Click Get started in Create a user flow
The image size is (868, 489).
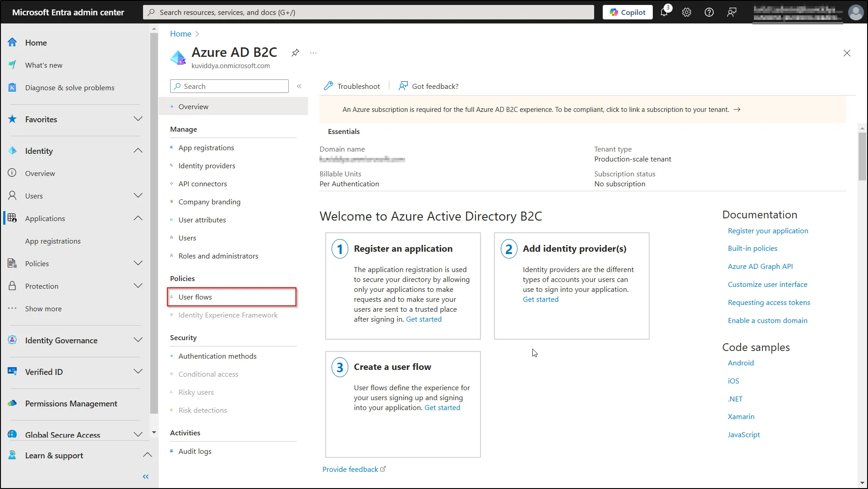point(442,408)
